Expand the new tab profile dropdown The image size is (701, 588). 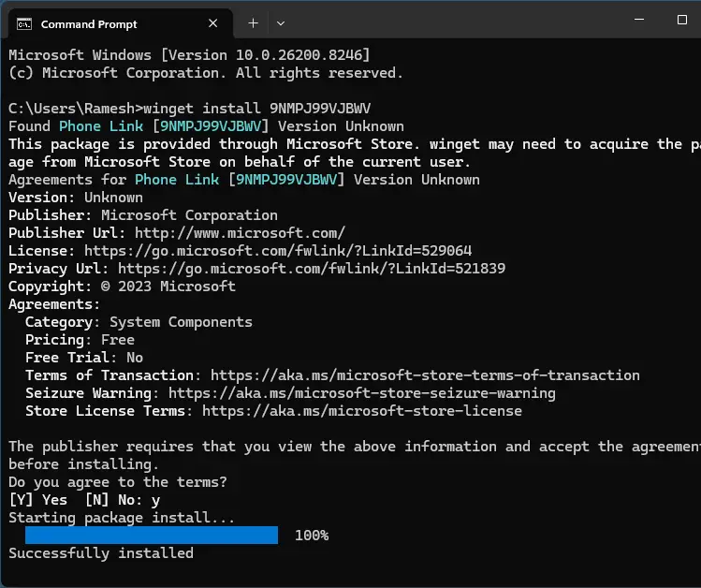pyautogui.click(x=281, y=23)
